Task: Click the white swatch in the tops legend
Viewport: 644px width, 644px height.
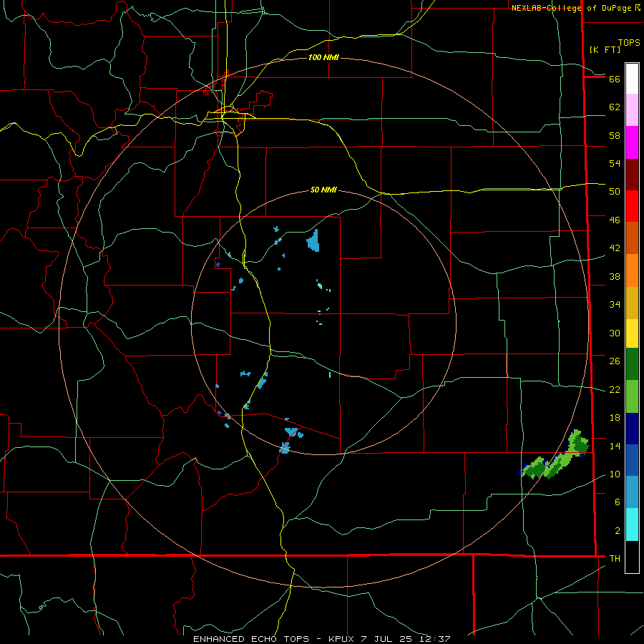Action: click(x=632, y=79)
